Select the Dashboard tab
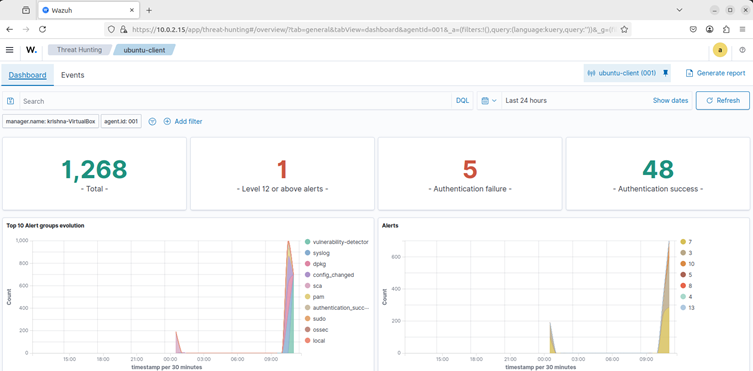This screenshot has width=753, height=371. (x=27, y=75)
